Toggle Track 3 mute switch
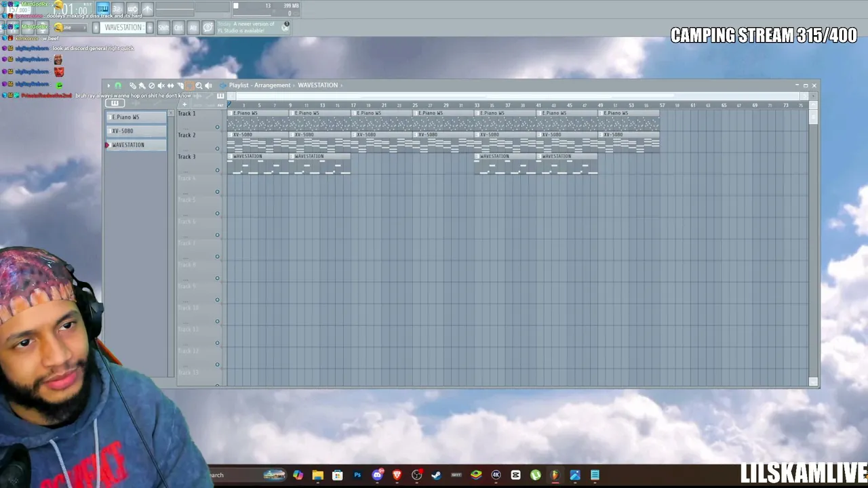 (x=218, y=170)
